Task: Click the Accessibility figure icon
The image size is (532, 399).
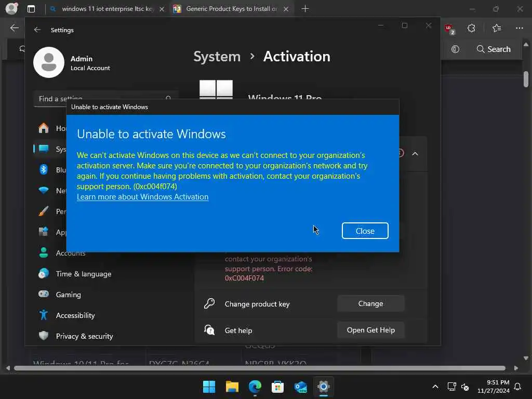Action: click(44, 315)
